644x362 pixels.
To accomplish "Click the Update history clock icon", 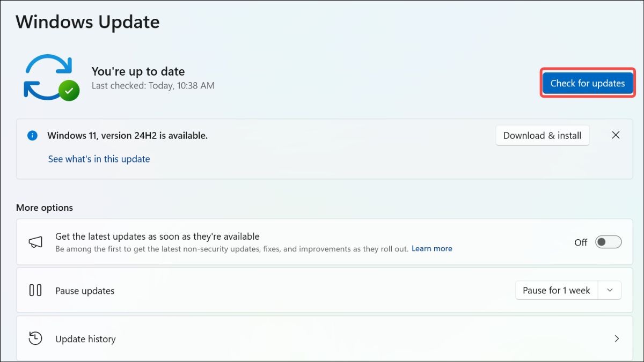I will (35, 338).
